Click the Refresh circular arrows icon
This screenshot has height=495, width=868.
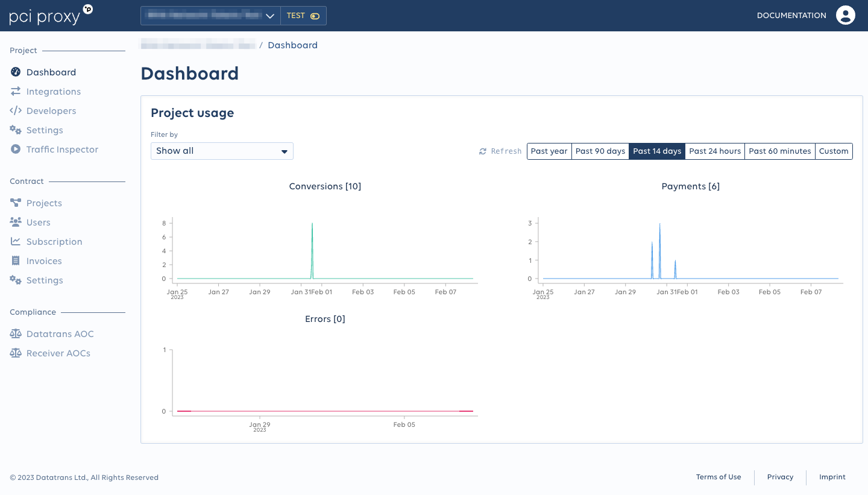click(x=483, y=151)
